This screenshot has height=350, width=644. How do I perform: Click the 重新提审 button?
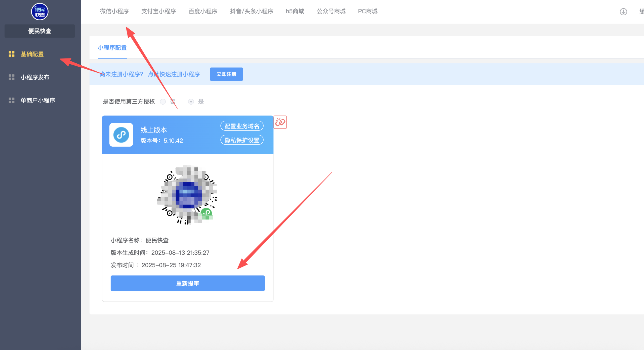pyautogui.click(x=188, y=283)
